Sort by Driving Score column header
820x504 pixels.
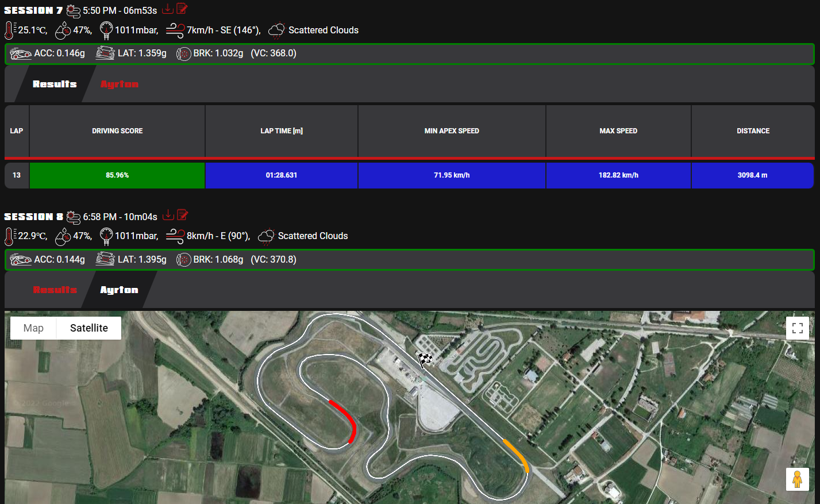click(117, 131)
